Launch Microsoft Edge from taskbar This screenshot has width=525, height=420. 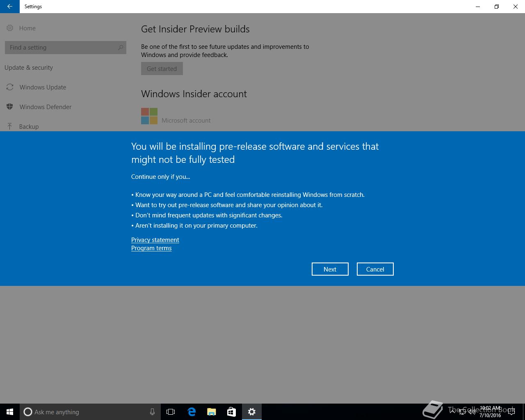191,412
